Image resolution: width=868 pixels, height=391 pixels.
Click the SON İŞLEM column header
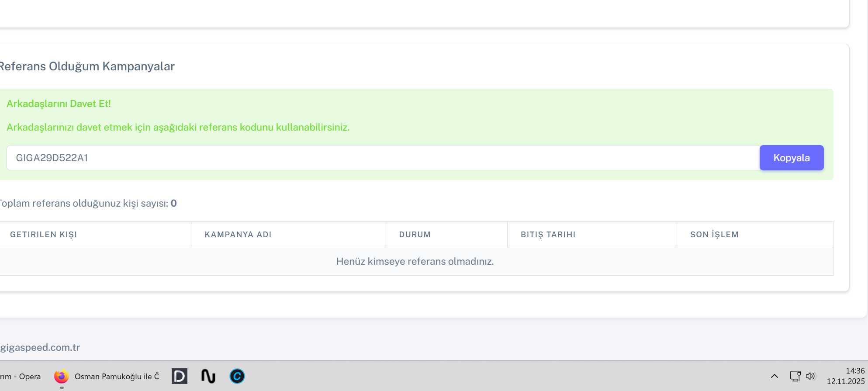click(x=714, y=235)
